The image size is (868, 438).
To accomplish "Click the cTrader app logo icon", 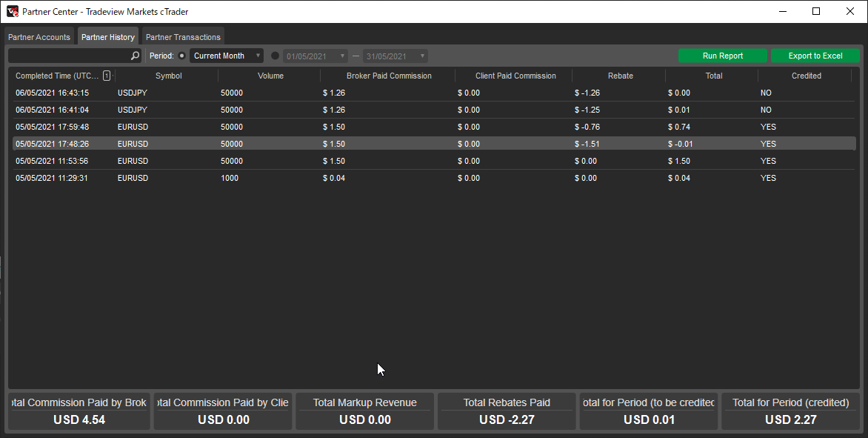I will [x=12, y=11].
